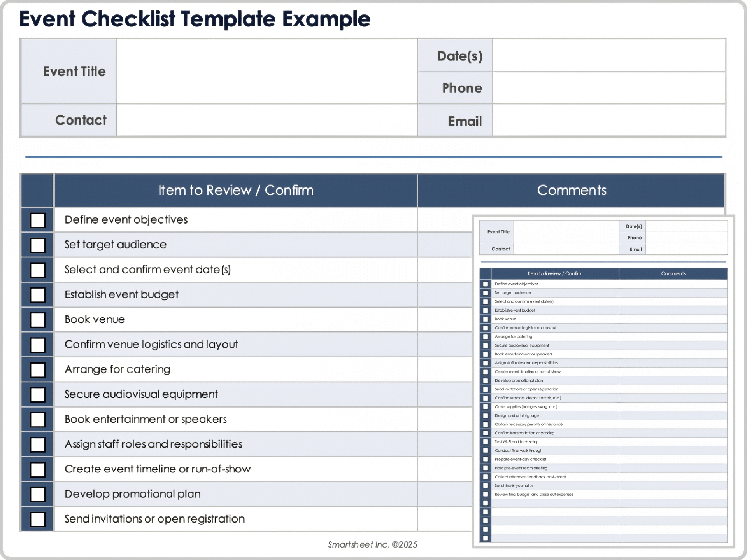
Task: Tick the checkbox beside Select and confirm event date(s)
Action: pyautogui.click(x=37, y=269)
